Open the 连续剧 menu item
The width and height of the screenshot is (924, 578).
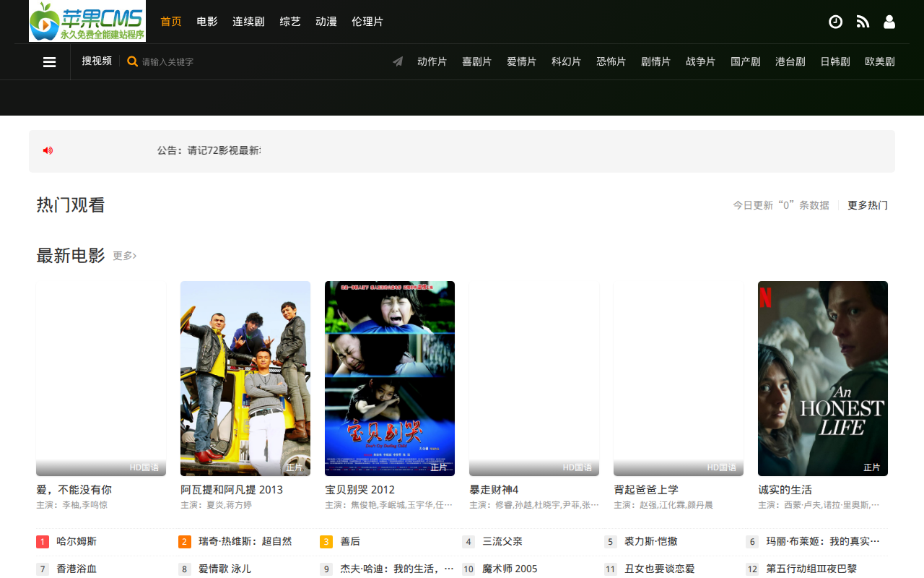pyautogui.click(x=248, y=22)
